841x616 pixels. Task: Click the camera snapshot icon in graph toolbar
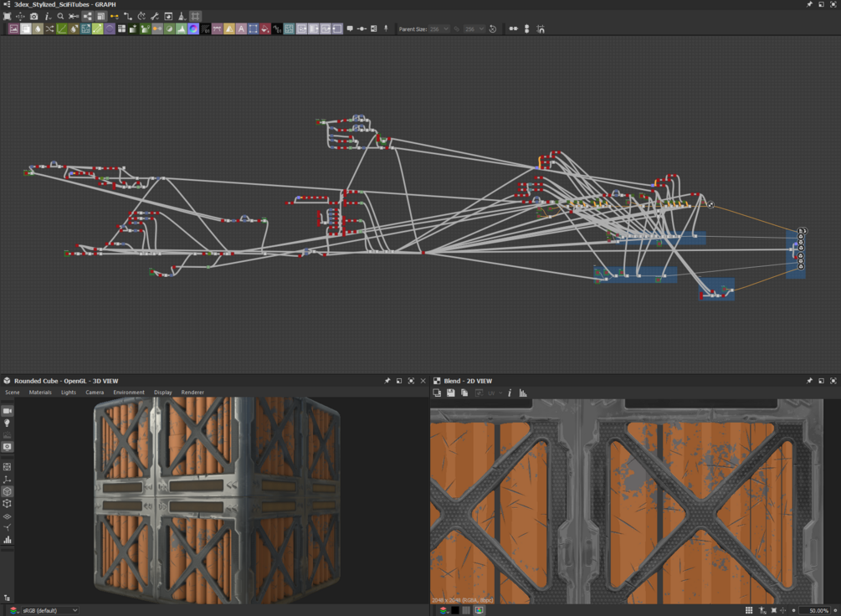click(33, 16)
